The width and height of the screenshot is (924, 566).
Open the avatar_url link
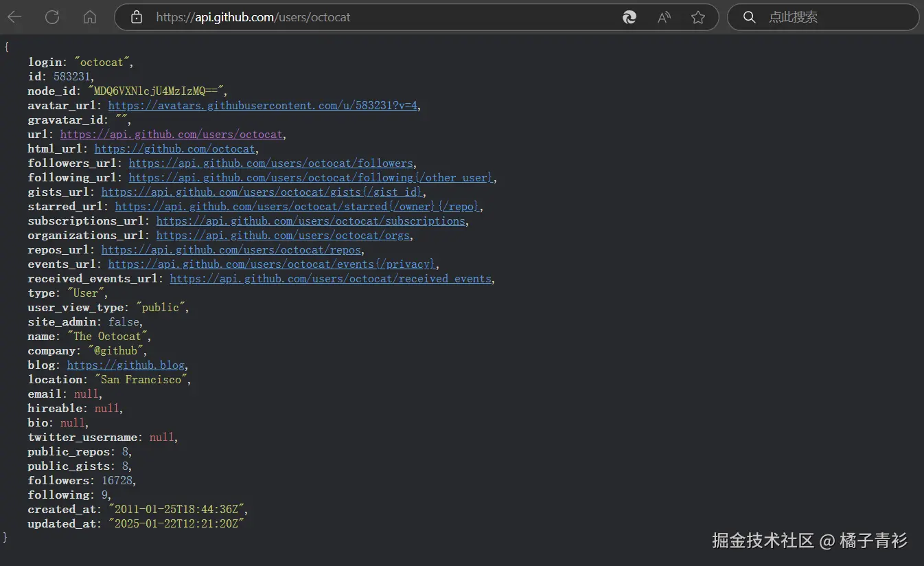263,106
